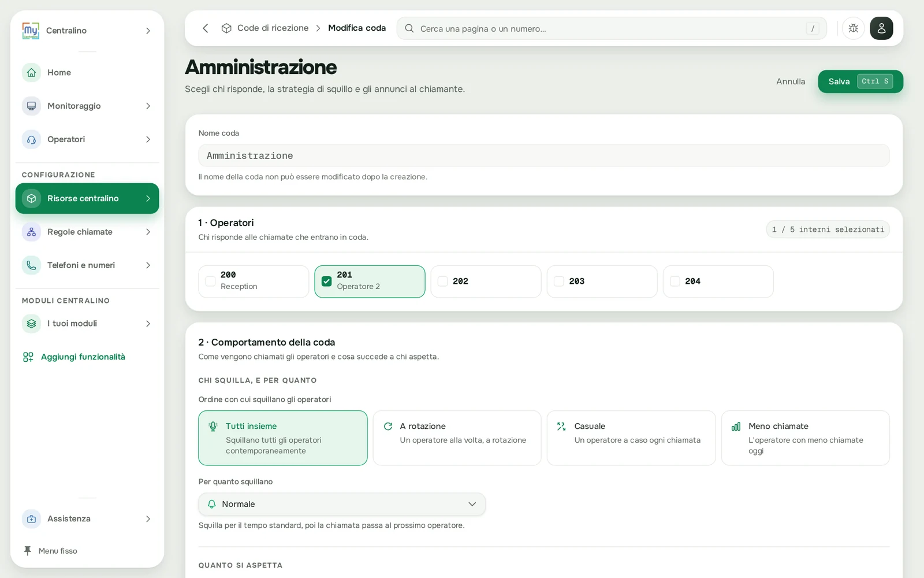This screenshot has width=924, height=578.
Task: Click the Operatori headset icon
Action: point(31,140)
